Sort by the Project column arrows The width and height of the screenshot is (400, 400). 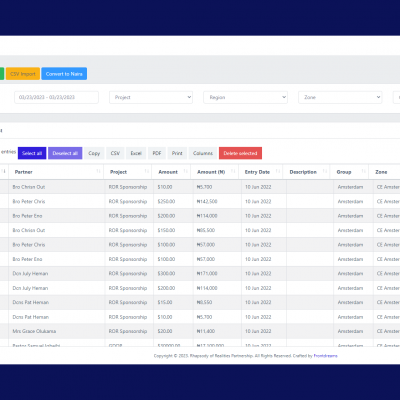click(x=147, y=171)
